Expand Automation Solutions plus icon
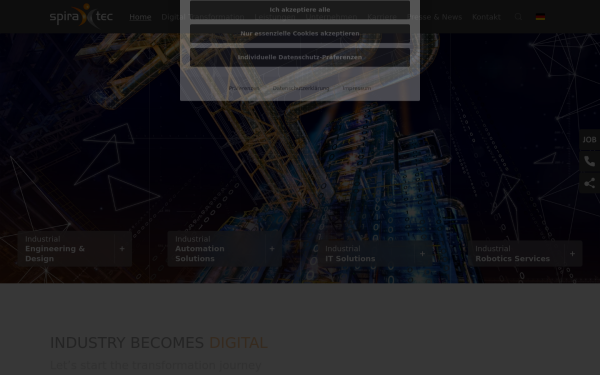 click(x=272, y=249)
